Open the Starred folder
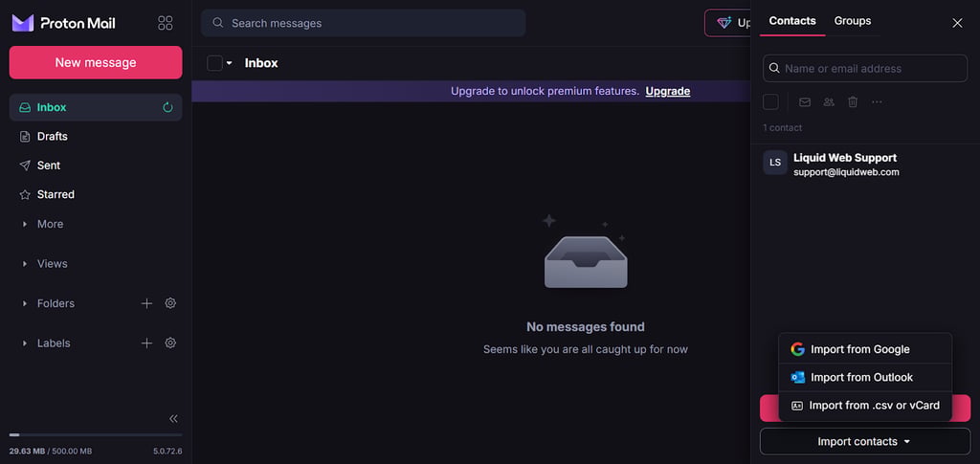The height and width of the screenshot is (464, 980). pyautogui.click(x=96, y=194)
